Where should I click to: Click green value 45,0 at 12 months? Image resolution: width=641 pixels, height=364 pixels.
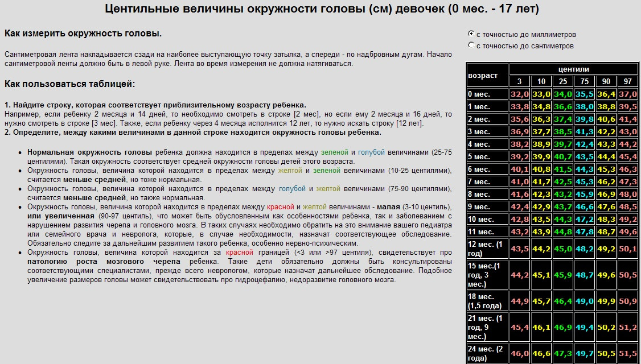pyautogui.click(x=563, y=249)
